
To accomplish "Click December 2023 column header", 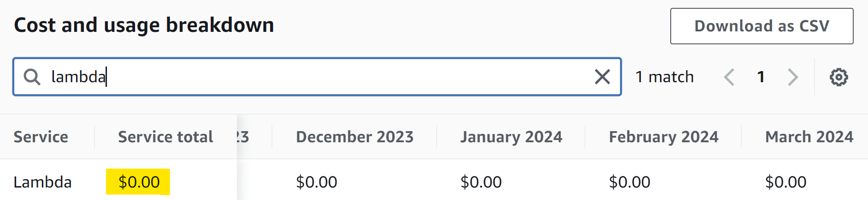I will pyautogui.click(x=354, y=137).
